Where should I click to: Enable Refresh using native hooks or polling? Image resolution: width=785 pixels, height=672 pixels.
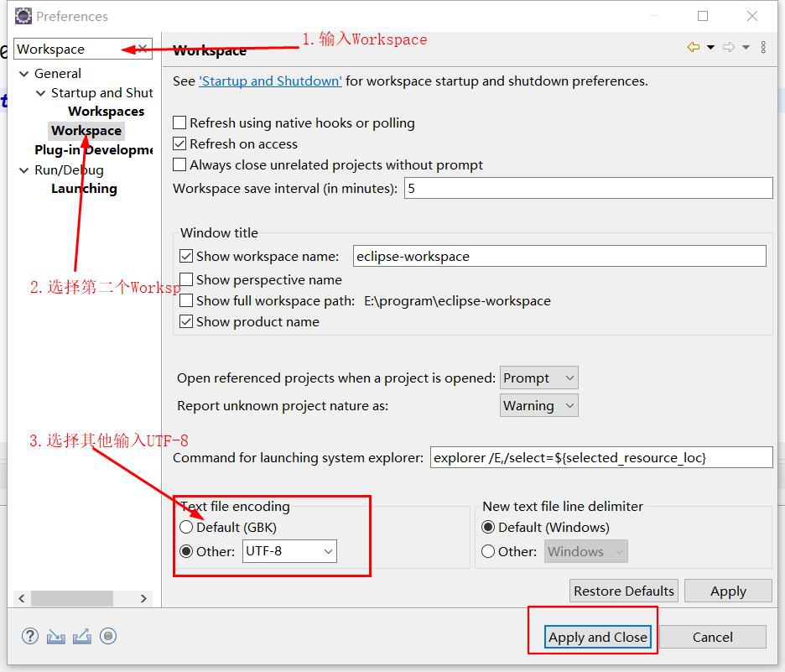(x=179, y=122)
